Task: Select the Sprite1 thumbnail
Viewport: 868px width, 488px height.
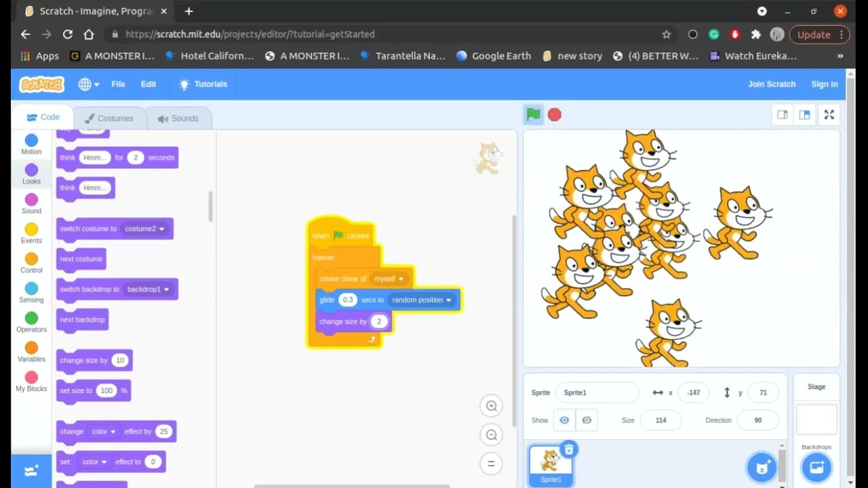Action: point(551,466)
